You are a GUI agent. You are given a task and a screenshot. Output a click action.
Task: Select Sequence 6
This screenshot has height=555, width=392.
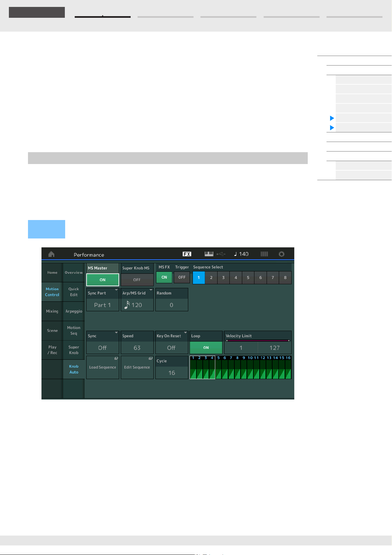click(260, 278)
